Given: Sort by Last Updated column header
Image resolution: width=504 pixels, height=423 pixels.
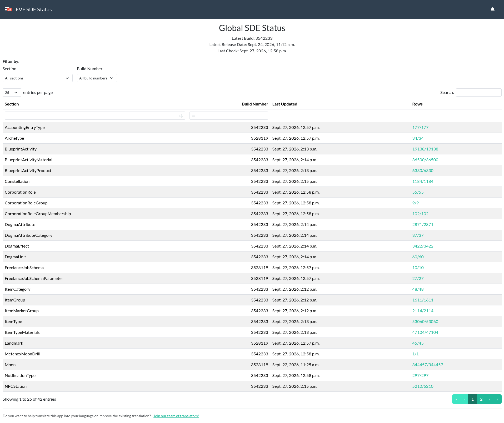Looking at the screenshot, I should coord(285,104).
